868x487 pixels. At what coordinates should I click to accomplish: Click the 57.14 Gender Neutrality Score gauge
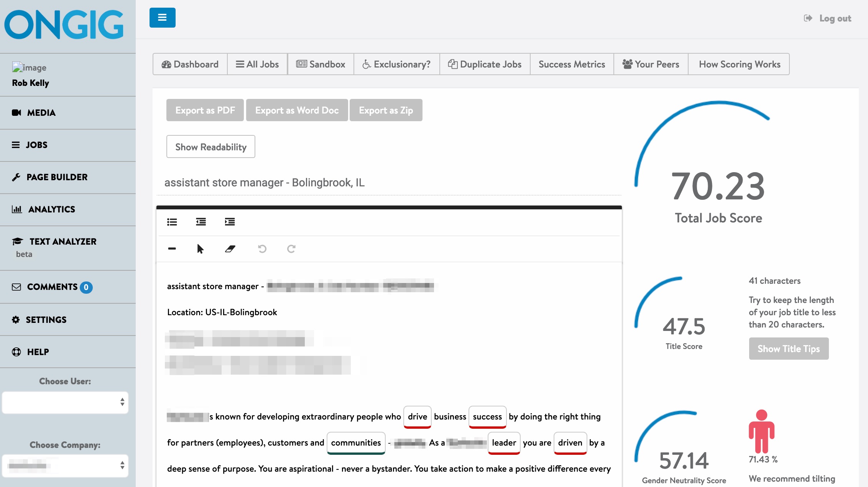pyautogui.click(x=684, y=448)
